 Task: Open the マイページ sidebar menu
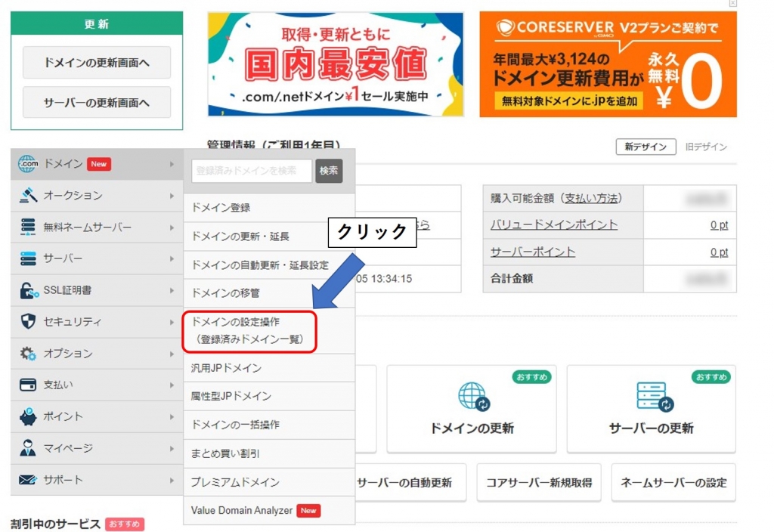point(97,448)
